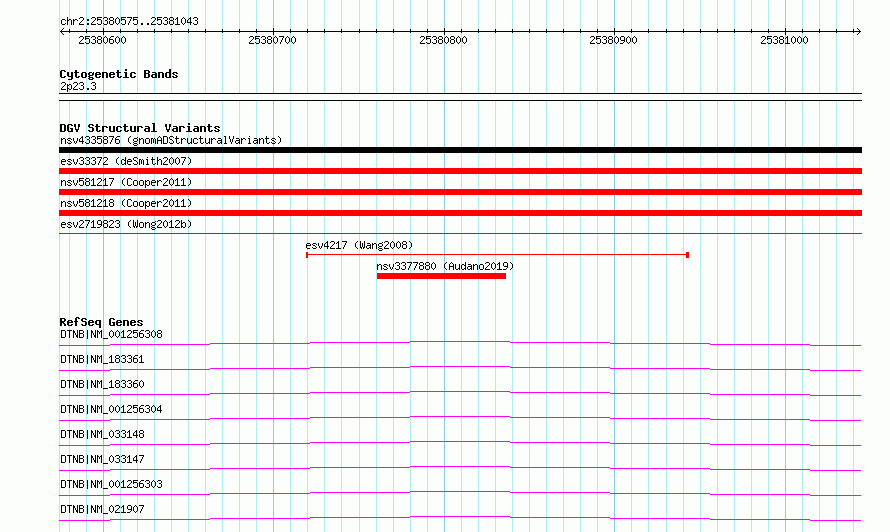The height and width of the screenshot is (532, 890).
Task: Select the Cytogenetic Bands track heading
Action: (119, 74)
